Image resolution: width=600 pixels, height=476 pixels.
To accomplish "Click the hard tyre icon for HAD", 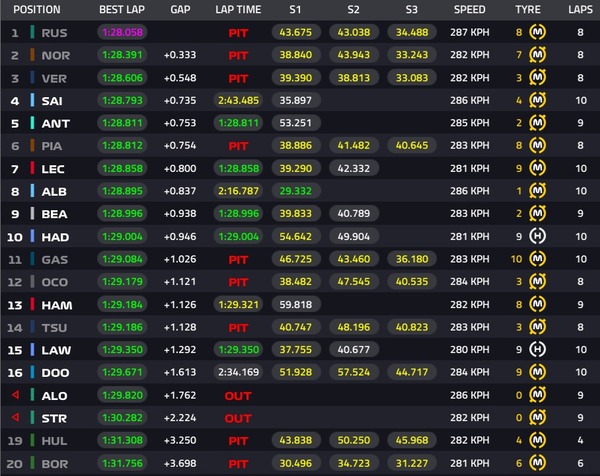I will pos(537,236).
